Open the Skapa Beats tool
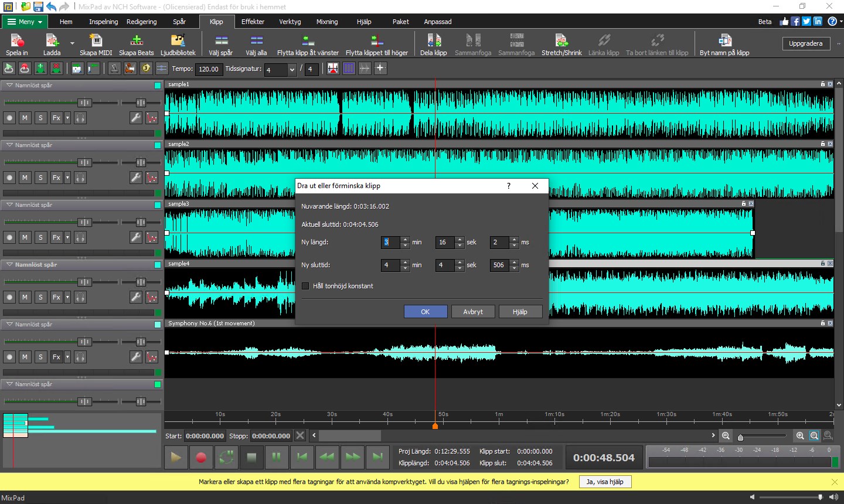 (x=137, y=44)
